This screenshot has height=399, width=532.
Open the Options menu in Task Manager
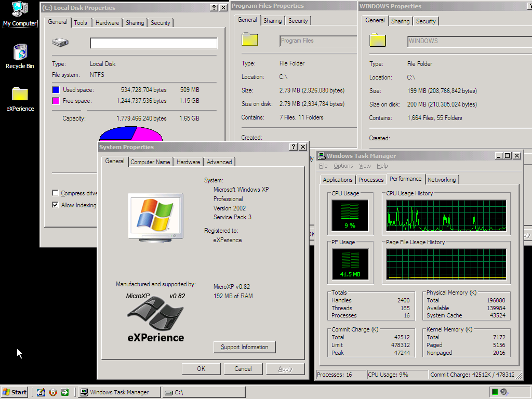pos(343,166)
